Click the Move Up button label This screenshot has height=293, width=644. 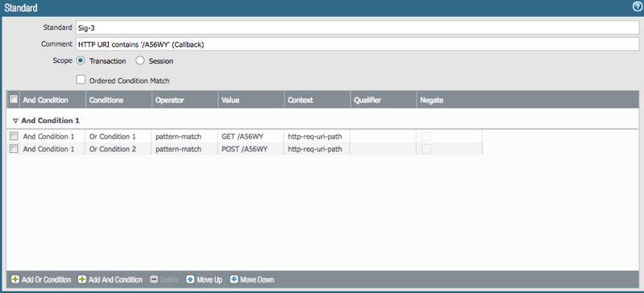[210, 280]
